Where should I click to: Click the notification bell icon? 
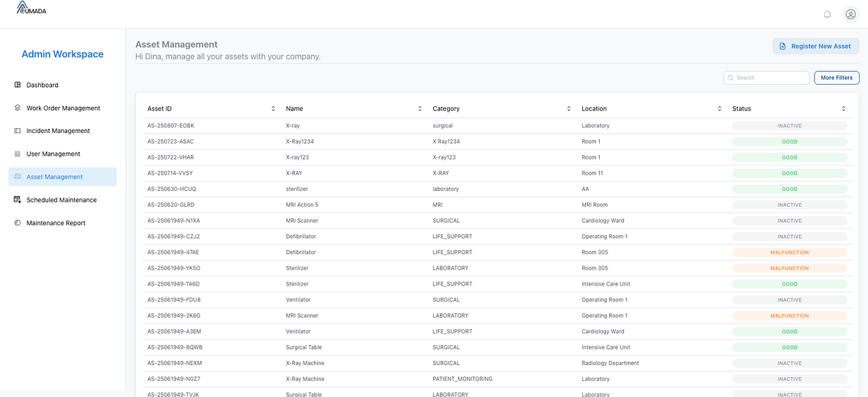point(827,15)
